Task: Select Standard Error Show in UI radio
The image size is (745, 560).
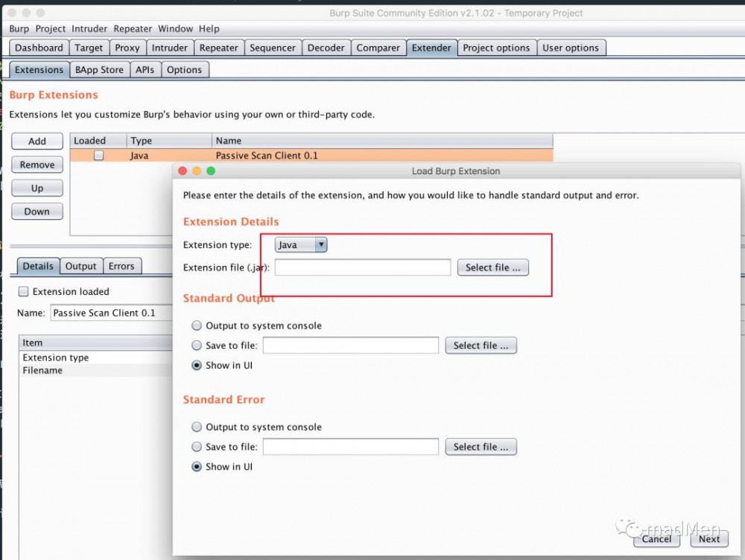Action: tap(197, 467)
